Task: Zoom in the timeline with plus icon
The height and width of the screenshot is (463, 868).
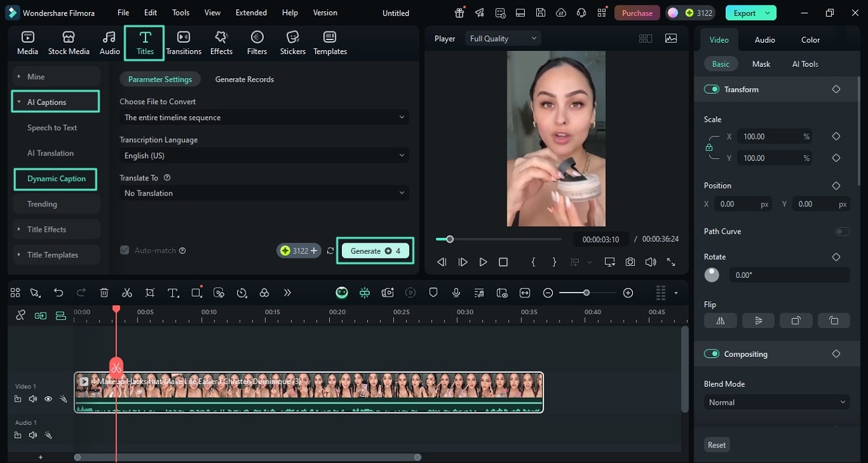Action: [628, 293]
